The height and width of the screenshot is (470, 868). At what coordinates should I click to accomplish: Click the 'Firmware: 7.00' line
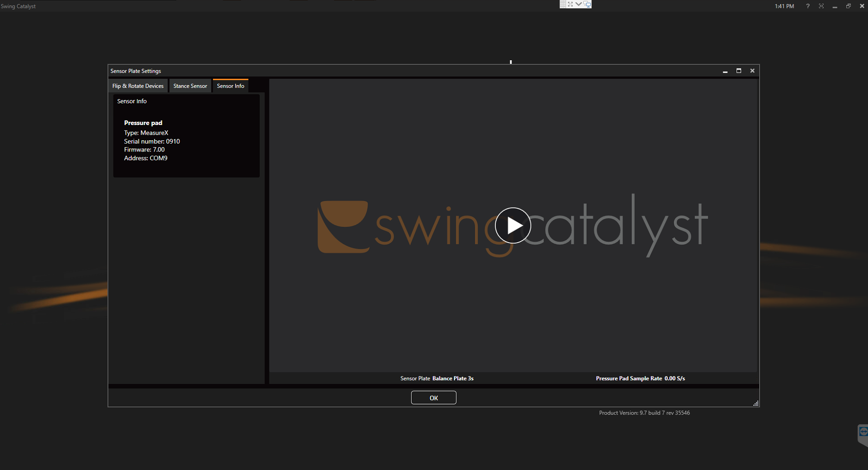[x=144, y=150]
